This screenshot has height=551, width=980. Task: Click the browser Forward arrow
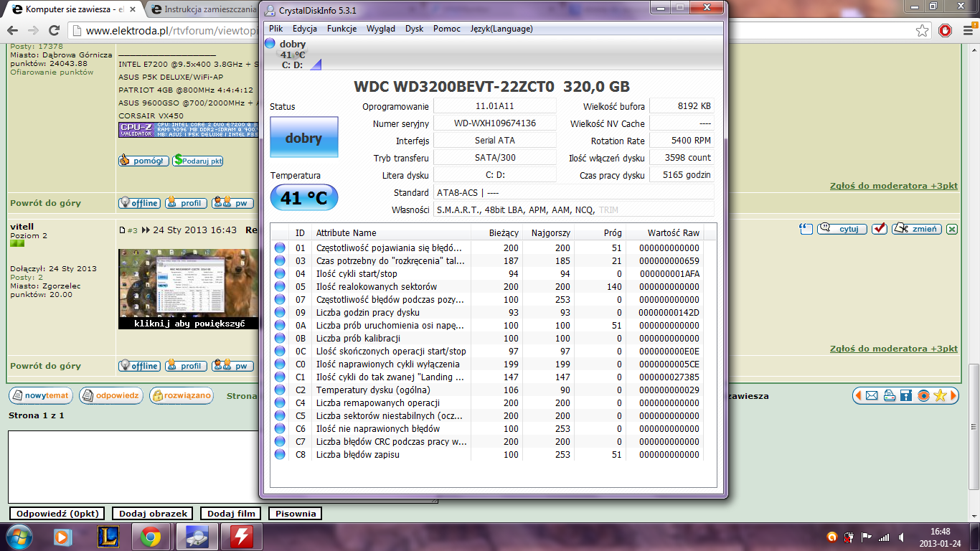click(x=33, y=31)
